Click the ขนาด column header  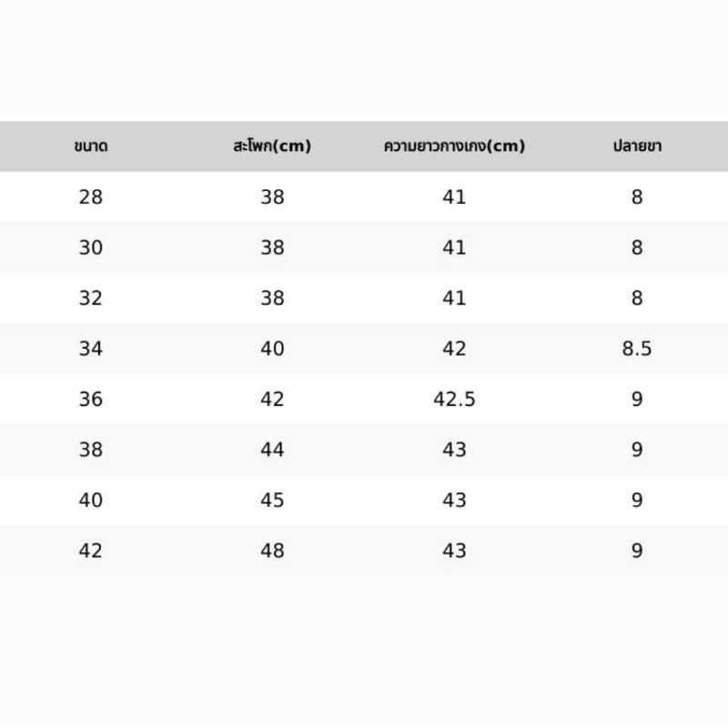(x=90, y=147)
